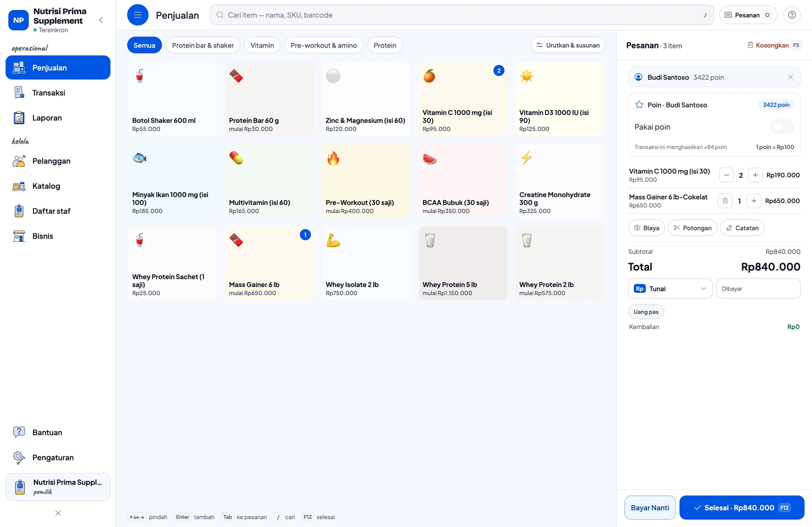812x527 pixels.
Task: Focus the Cari item search field
Action: [x=461, y=15]
